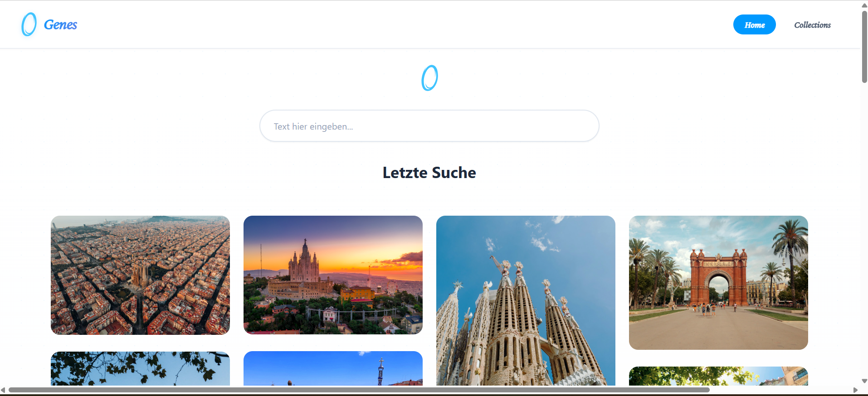Switch to the Collections tab
868x396 pixels.
point(812,25)
